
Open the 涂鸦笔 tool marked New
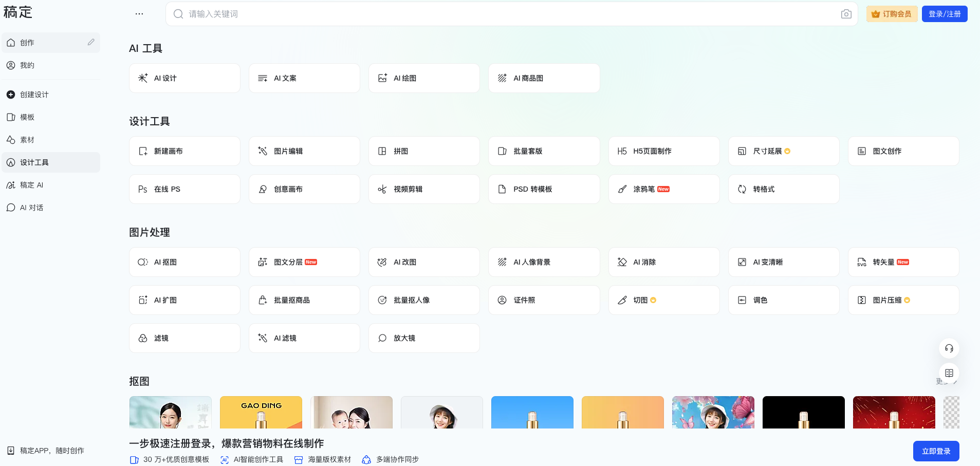(x=664, y=189)
